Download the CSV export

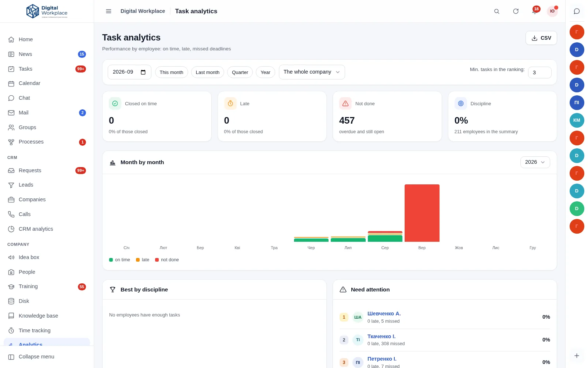[x=541, y=38]
